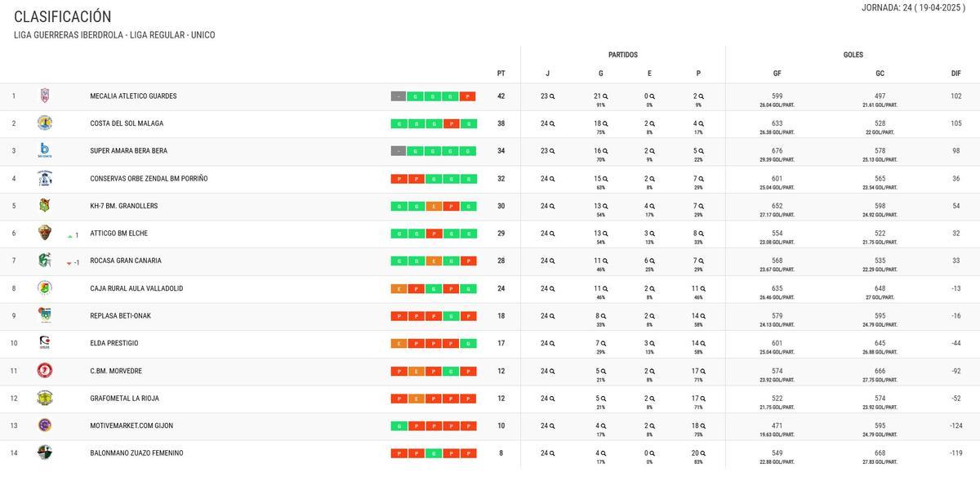
Task: Click the magnifier next to Zuazo's 20 losses
Action: click(x=701, y=453)
